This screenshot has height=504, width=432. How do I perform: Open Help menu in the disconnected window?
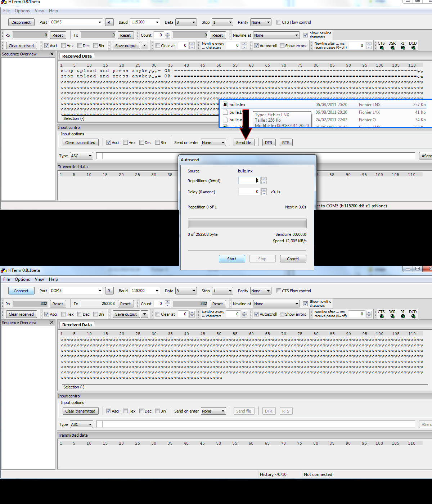tap(53, 279)
